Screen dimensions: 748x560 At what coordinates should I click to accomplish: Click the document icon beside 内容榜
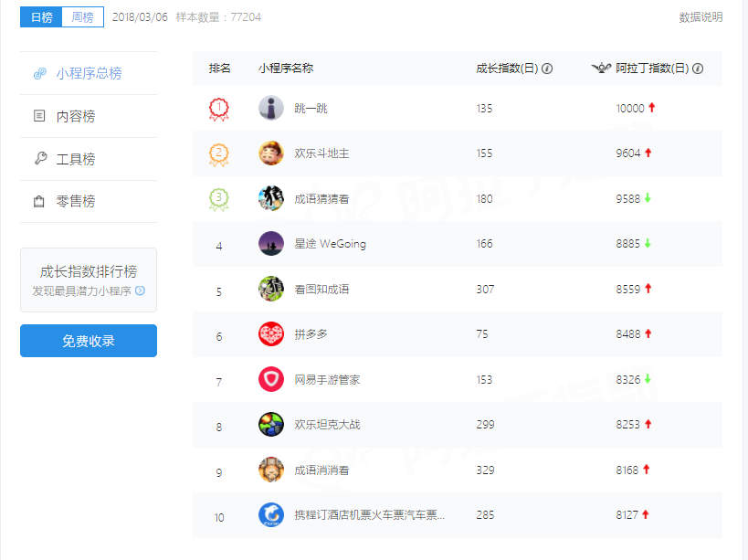pyautogui.click(x=39, y=116)
